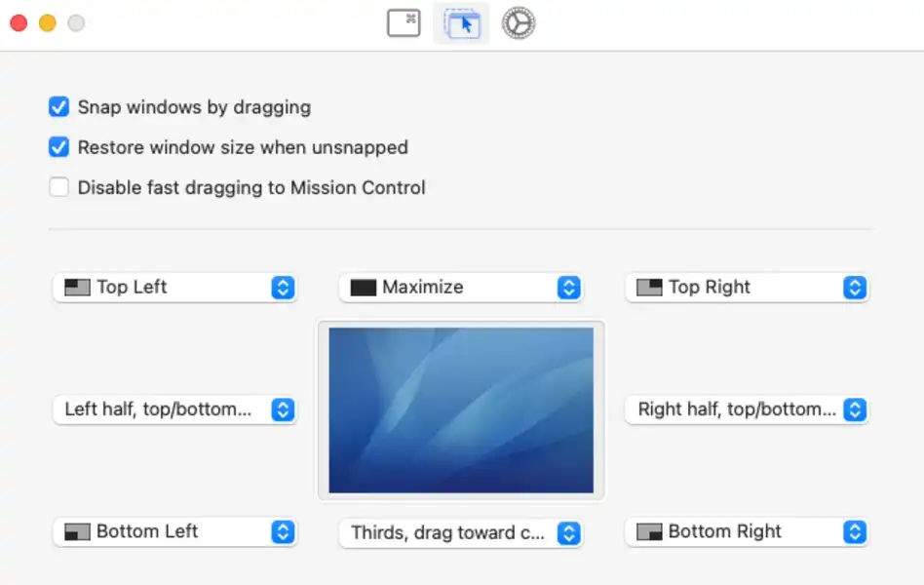Enable Disable fast dragging to Mission Control
Screen dimensions: 924x585
pyautogui.click(x=58, y=187)
